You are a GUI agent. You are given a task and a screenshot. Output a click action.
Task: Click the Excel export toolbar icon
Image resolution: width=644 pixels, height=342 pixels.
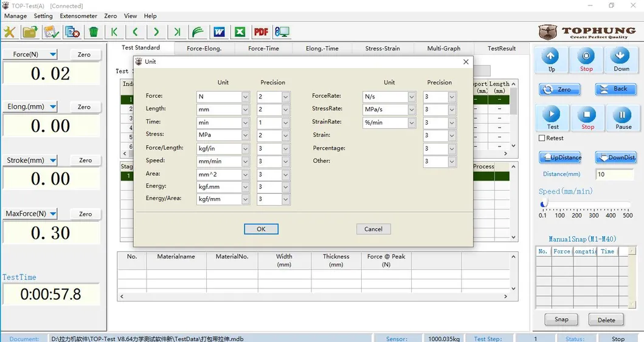pos(240,32)
